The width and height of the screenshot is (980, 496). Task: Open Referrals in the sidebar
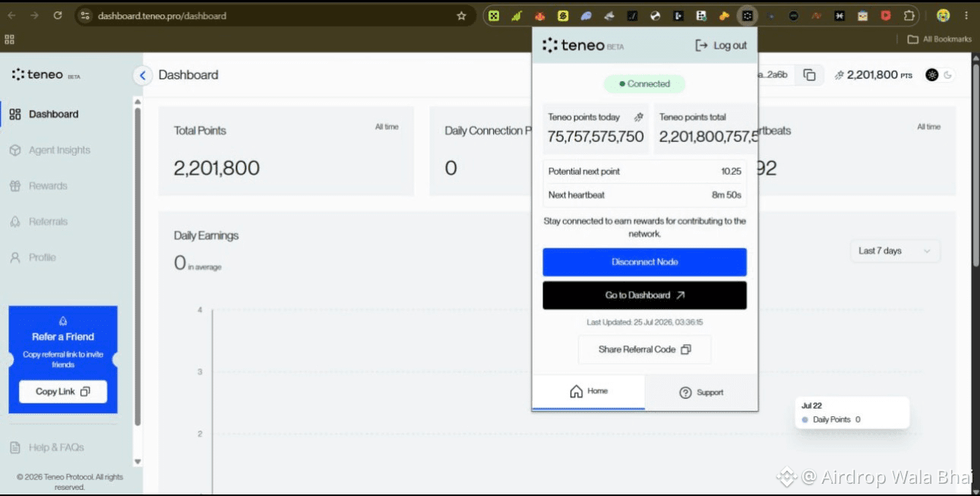click(39, 222)
